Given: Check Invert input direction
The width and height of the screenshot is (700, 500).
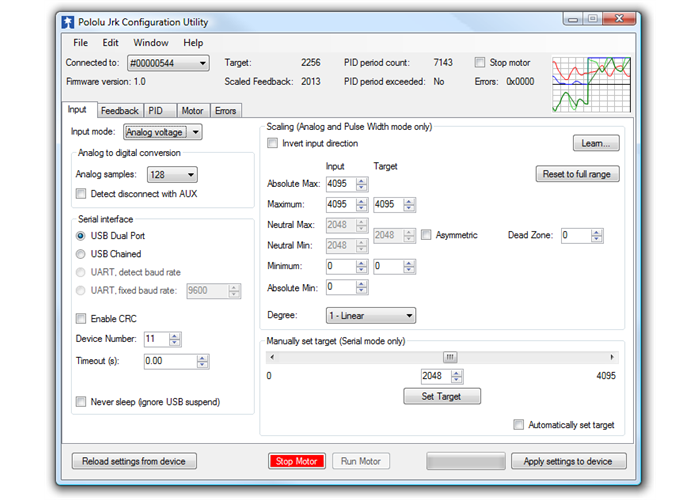Looking at the screenshot, I should pyautogui.click(x=273, y=143).
